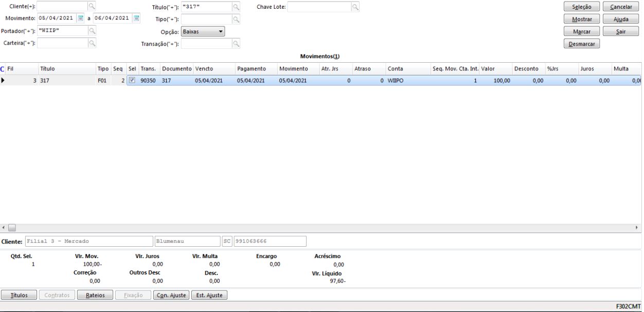
Task: Toggle the Sel checkbox for title 317
Action: coord(132,80)
